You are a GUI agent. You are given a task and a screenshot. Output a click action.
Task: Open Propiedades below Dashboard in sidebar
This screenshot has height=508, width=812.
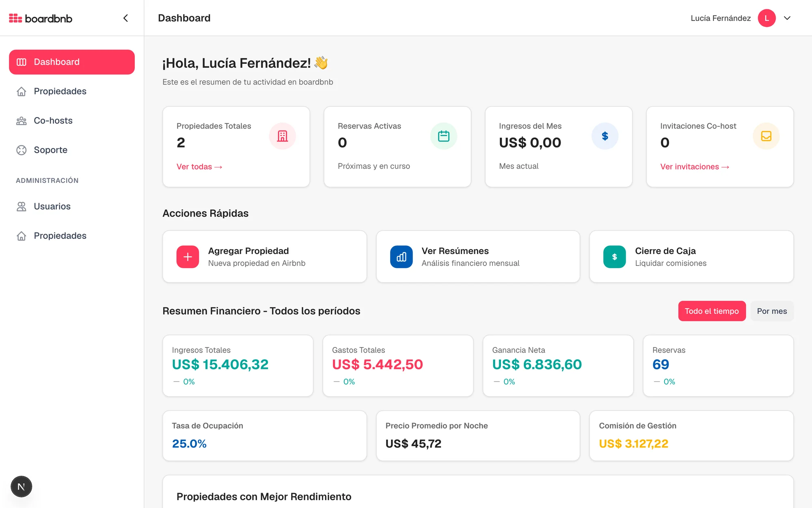(72, 91)
